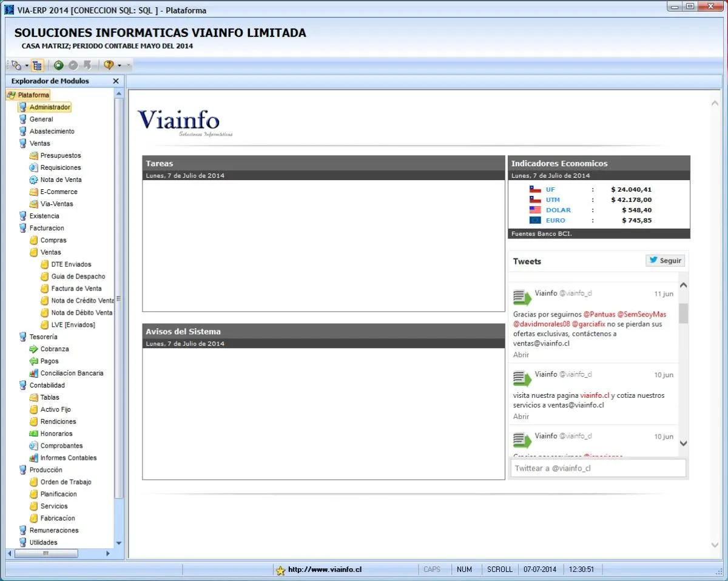This screenshot has height=581, width=728.
Task: Toggle the module explorer tree button
Action: click(x=38, y=65)
